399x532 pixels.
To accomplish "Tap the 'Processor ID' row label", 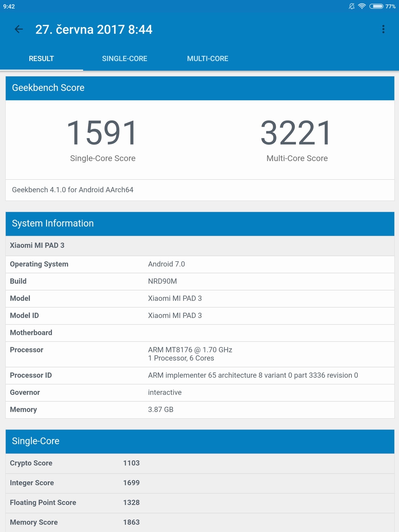I will coord(31,375).
